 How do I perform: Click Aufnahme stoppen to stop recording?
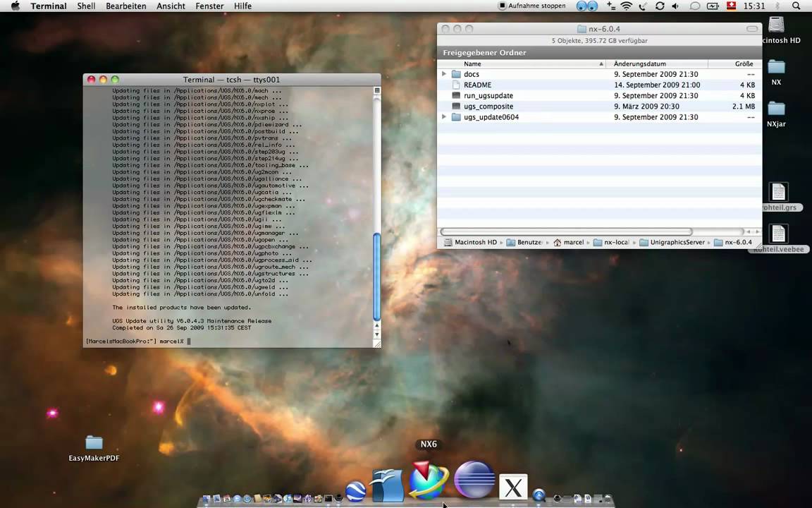532,6
